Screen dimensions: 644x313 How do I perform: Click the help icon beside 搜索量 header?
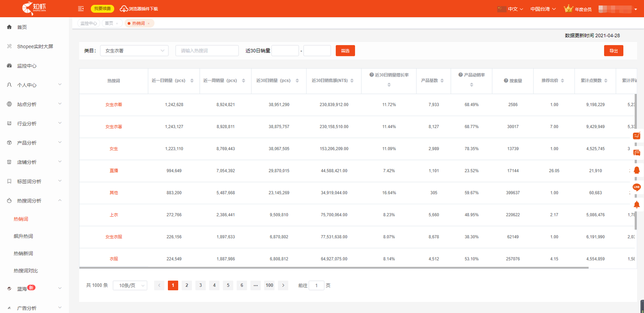506,81
